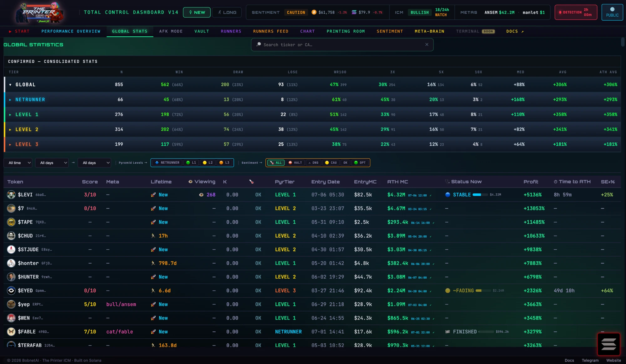This screenshot has width=626, height=364.
Task: Sort by the syringe icon column
Action: click(x=251, y=182)
